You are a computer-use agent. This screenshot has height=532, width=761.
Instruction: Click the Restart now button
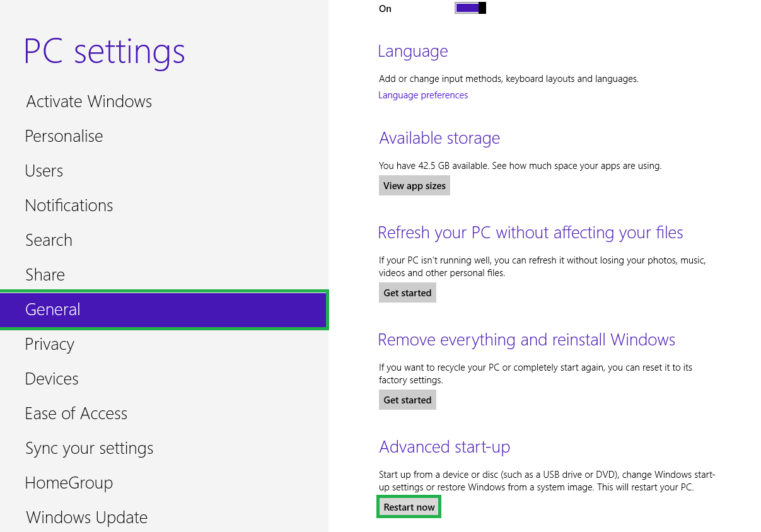(x=409, y=507)
